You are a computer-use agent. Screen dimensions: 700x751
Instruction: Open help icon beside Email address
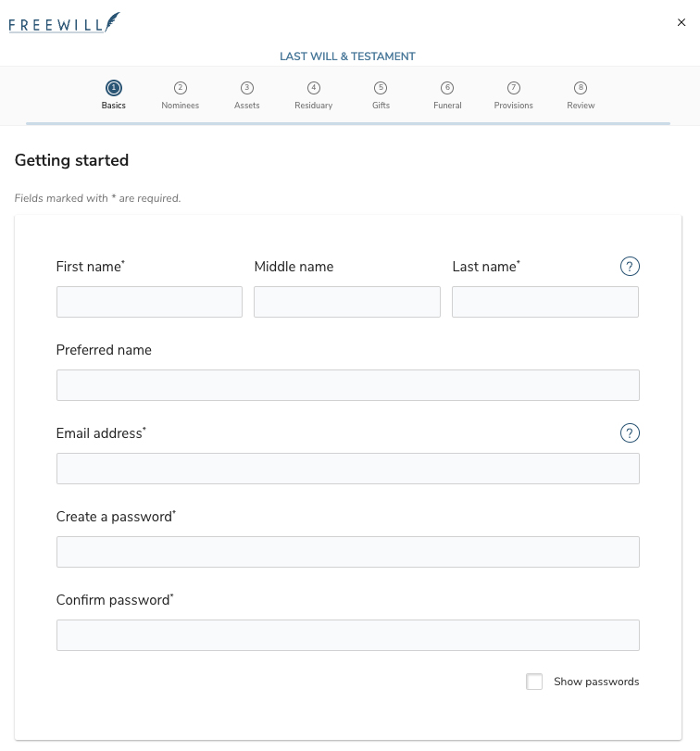point(630,433)
